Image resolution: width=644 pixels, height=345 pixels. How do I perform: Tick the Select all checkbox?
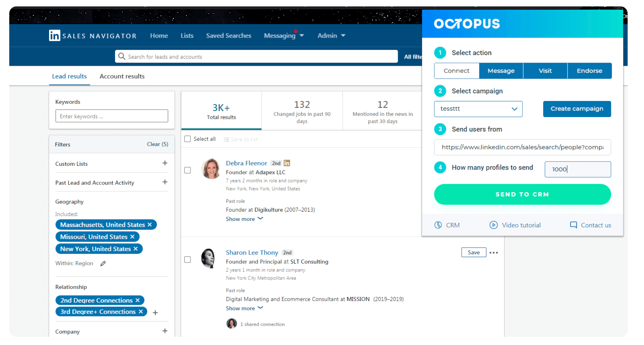(188, 139)
